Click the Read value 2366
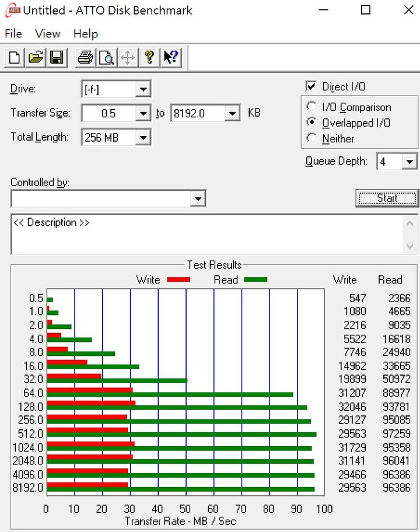The height and width of the screenshot is (532, 420). 400,298
